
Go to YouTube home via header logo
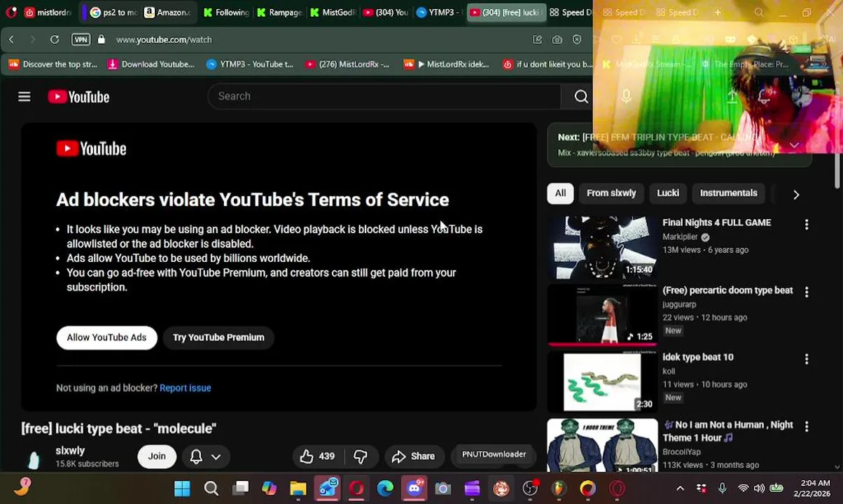tap(78, 97)
